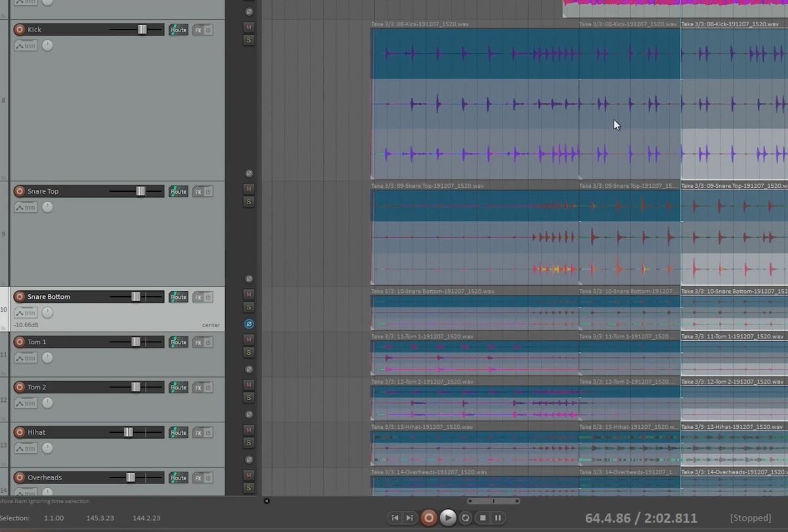Open routing for Overheads track

click(x=178, y=478)
